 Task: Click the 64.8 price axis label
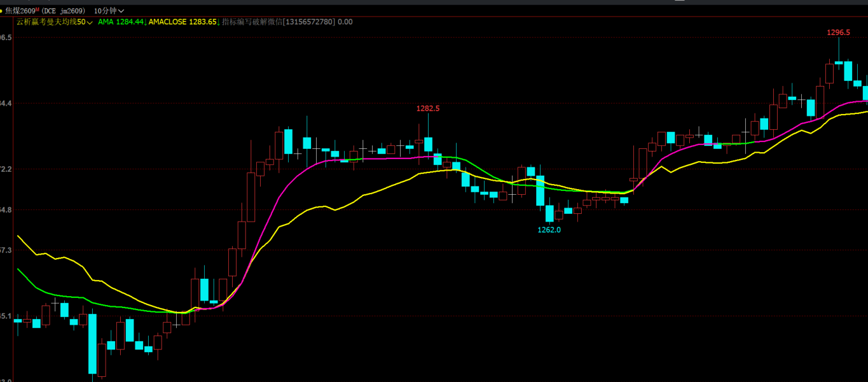click(x=6, y=209)
